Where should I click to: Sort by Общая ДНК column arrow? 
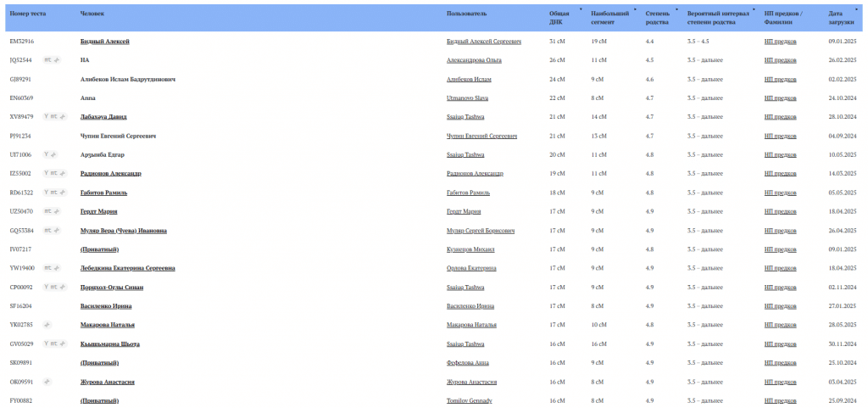coord(580,9)
